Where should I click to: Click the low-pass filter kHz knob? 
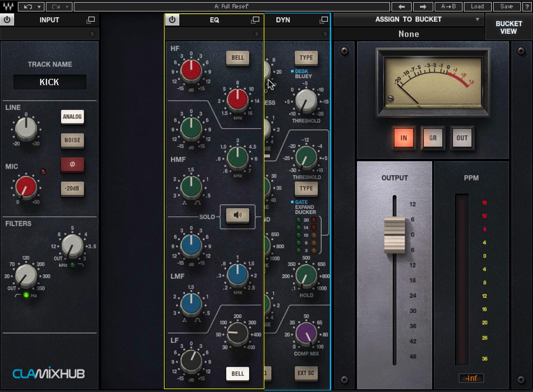[x=72, y=246]
